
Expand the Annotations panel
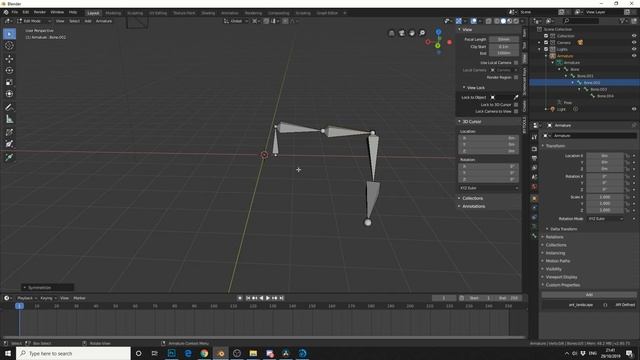click(473, 206)
